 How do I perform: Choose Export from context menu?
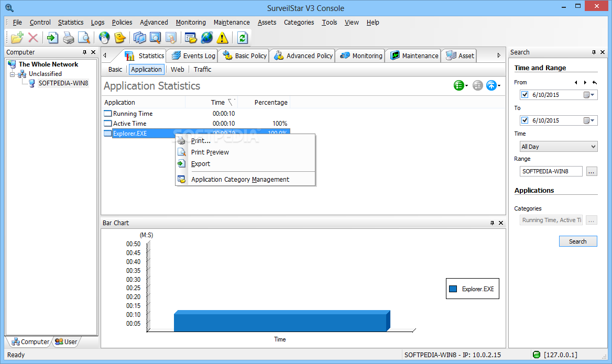245,164
